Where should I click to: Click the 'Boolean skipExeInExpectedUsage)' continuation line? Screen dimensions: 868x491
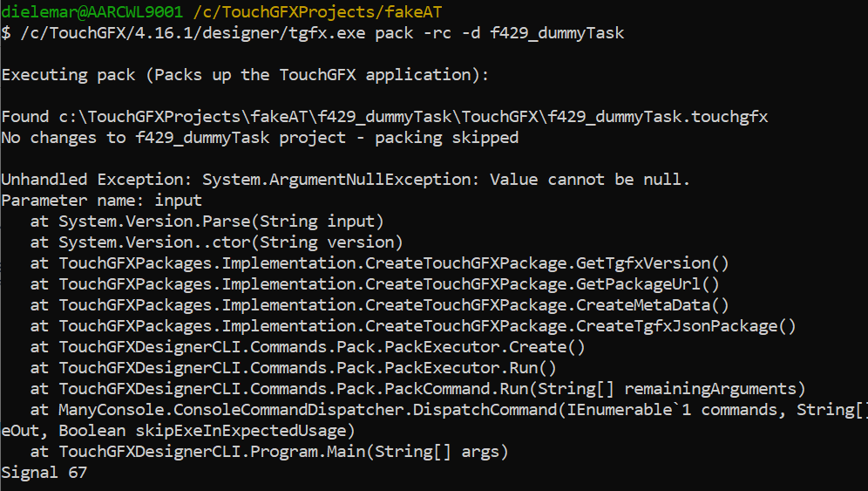click(179, 431)
